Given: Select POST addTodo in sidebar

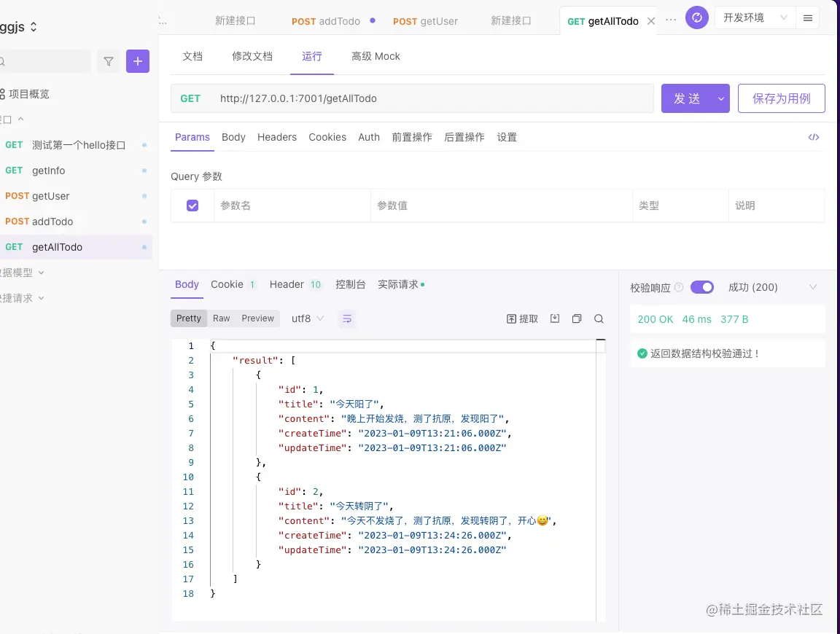Looking at the screenshot, I should tap(75, 222).
